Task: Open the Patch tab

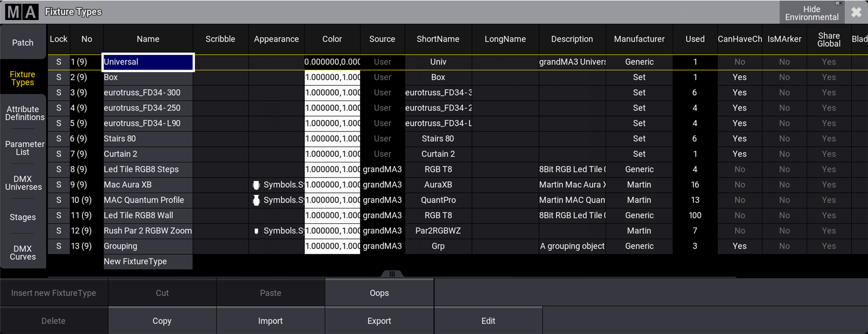Action: point(23,42)
